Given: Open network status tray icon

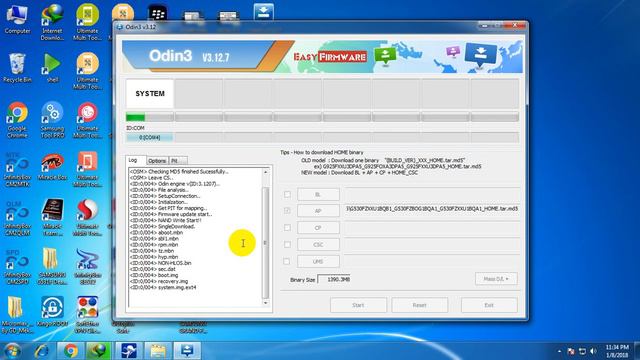Looking at the screenshot, I should (x=582, y=351).
